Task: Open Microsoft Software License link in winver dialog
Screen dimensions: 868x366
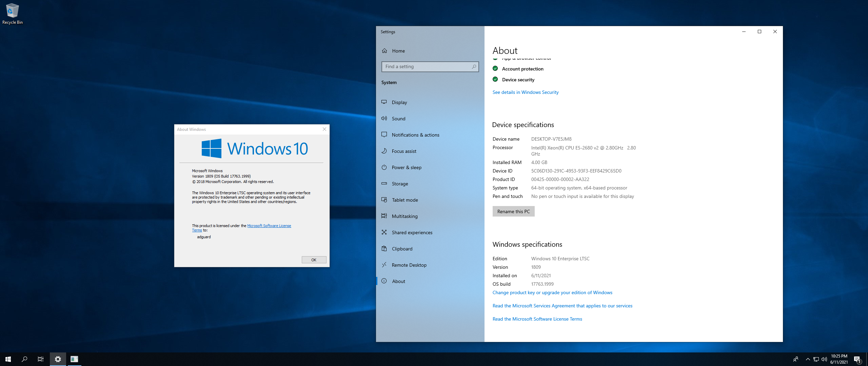Action: (269, 226)
